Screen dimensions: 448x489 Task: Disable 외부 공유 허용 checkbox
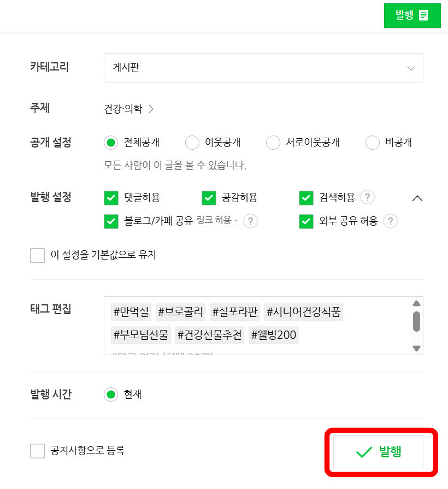coord(306,221)
